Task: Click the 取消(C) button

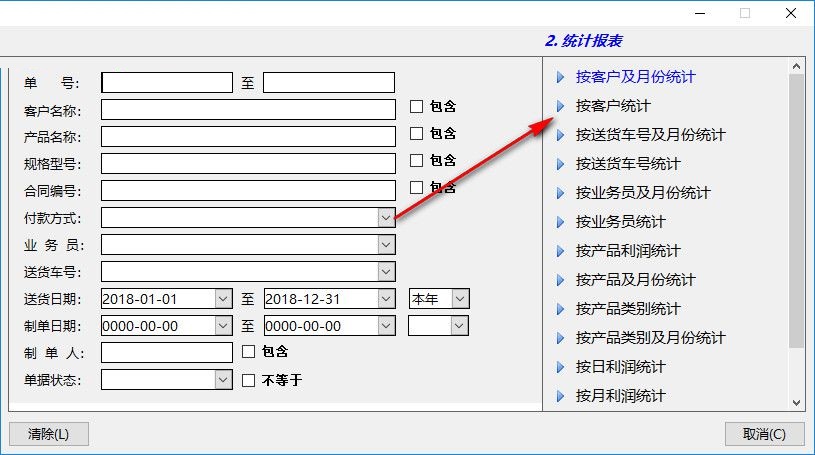Action: click(x=765, y=434)
